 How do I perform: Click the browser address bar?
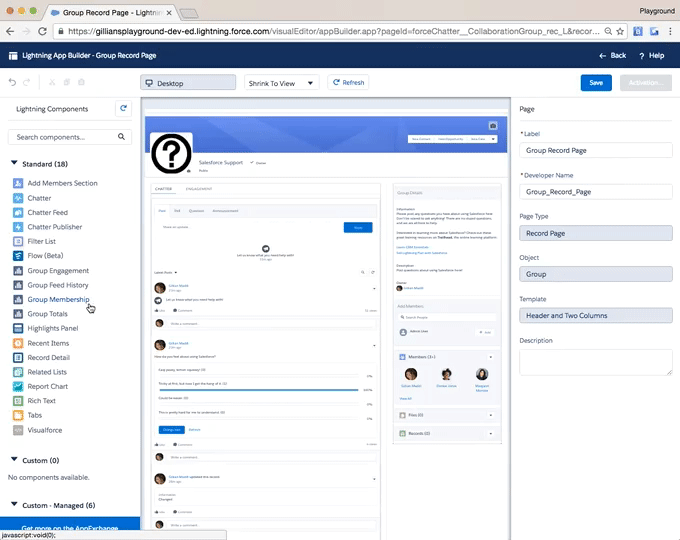click(x=332, y=31)
